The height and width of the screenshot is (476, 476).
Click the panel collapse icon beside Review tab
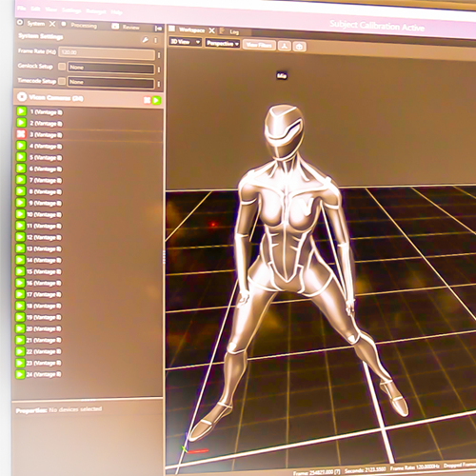(x=158, y=29)
